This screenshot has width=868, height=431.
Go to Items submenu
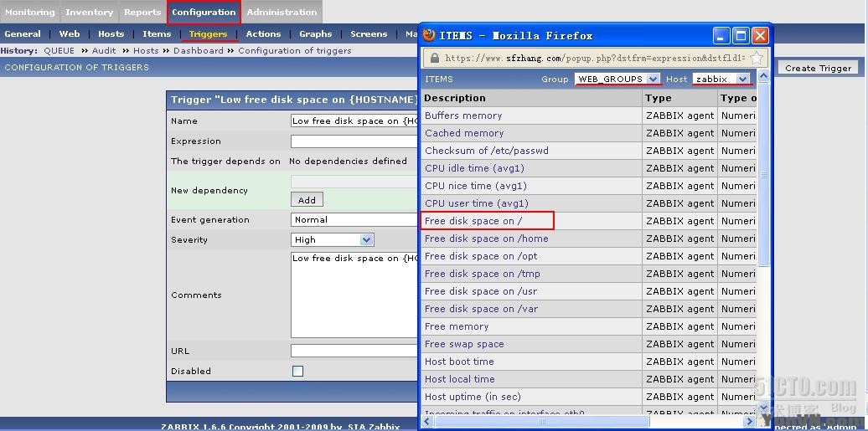click(x=157, y=33)
